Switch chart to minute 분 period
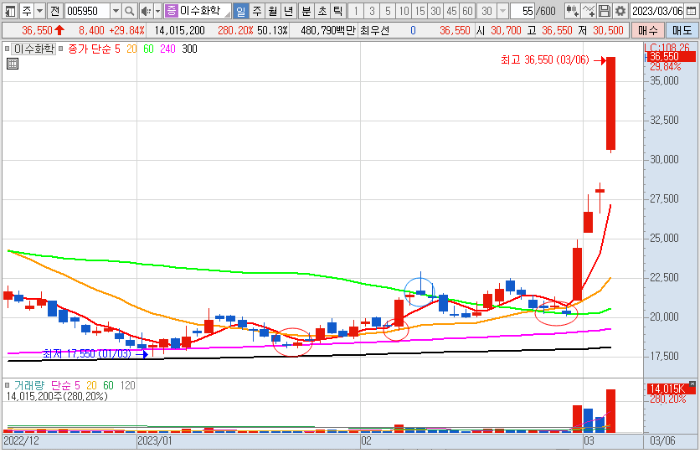Viewport: 700px width, 450px height. pos(306,10)
